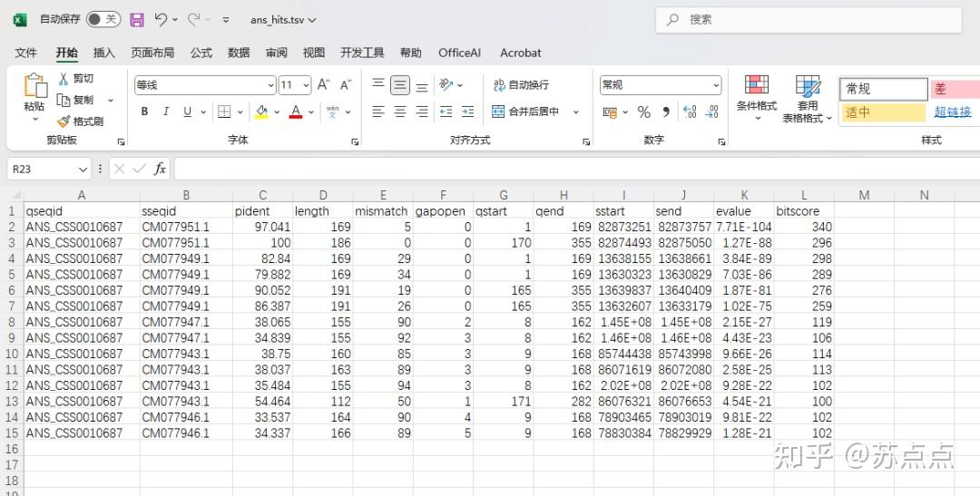Click the Increase Decimal icon
This screenshot has height=496, width=980.
690,112
